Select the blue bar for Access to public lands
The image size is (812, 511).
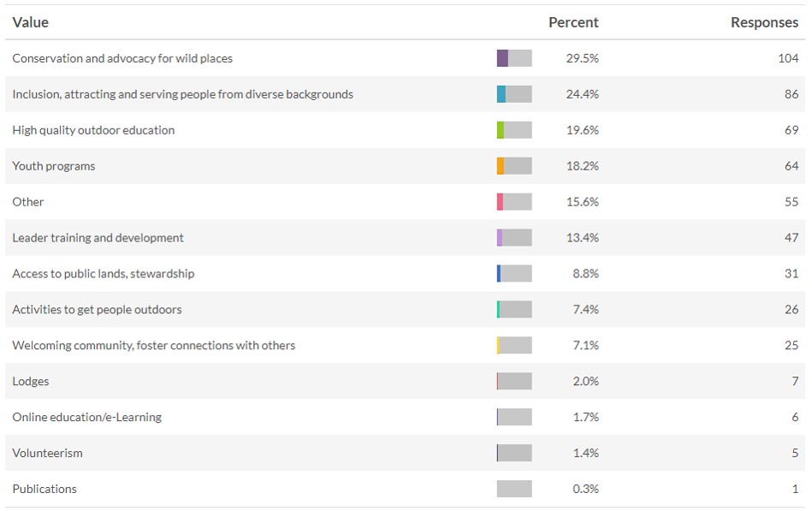point(499,274)
